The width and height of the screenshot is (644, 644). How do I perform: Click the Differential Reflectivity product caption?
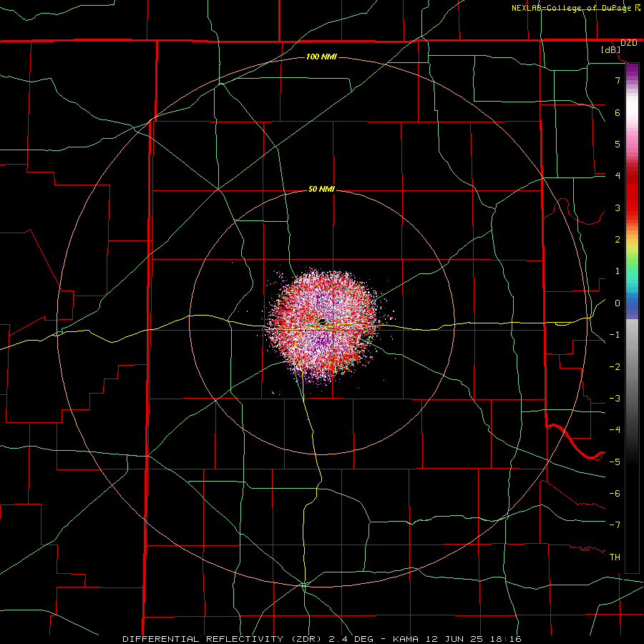click(x=322, y=639)
